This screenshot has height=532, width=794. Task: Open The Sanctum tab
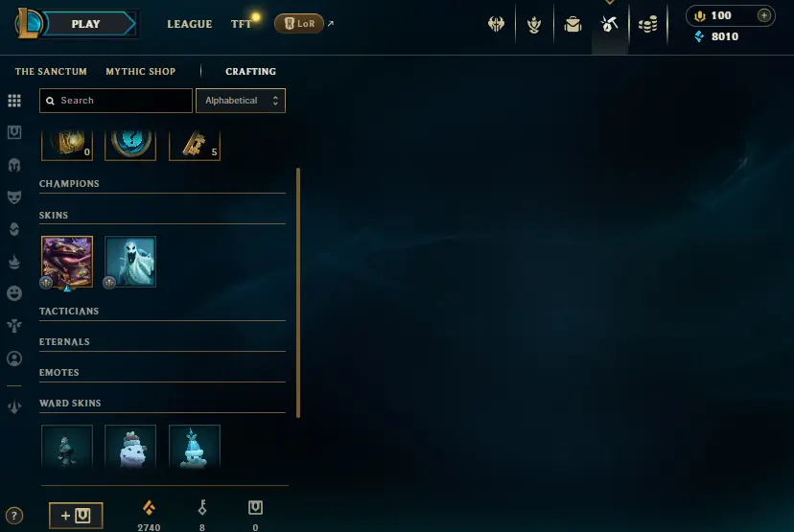coord(51,71)
